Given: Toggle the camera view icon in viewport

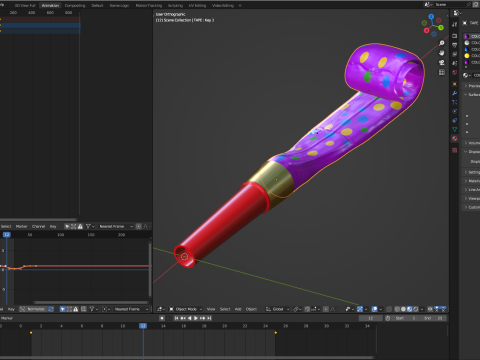Looking at the screenshot, I should [x=442, y=63].
